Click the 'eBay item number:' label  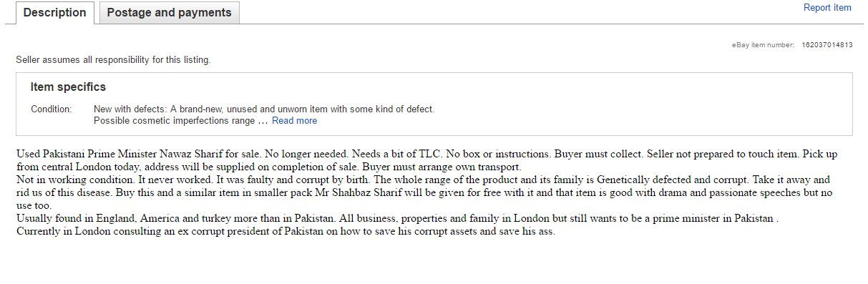(x=763, y=45)
